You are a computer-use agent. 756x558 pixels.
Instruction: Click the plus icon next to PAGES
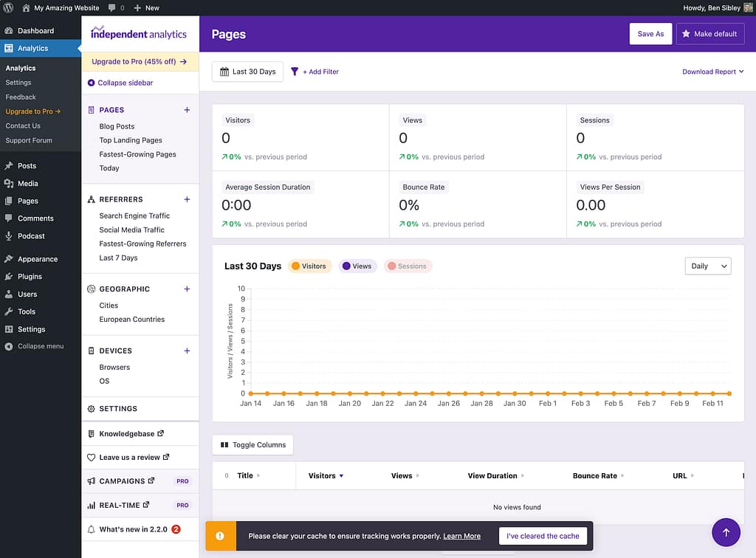[187, 110]
